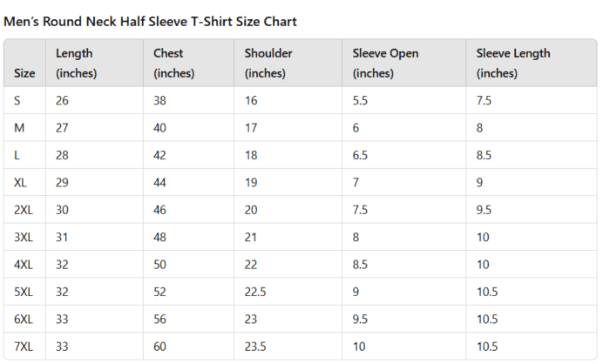The image size is (610, 364).
Task: Select the Shoulder (inches) column header
Action: tap(268, 63)
